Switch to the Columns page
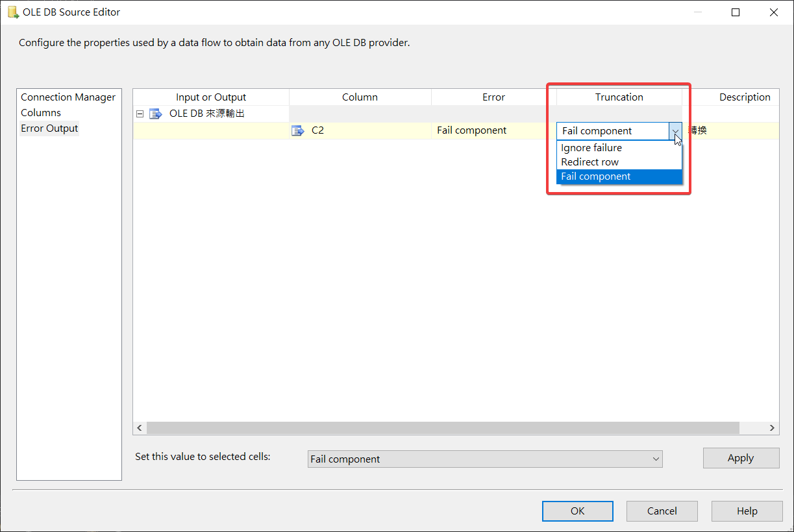This screenshot has width=794, height=532. (x=41, y=113)
